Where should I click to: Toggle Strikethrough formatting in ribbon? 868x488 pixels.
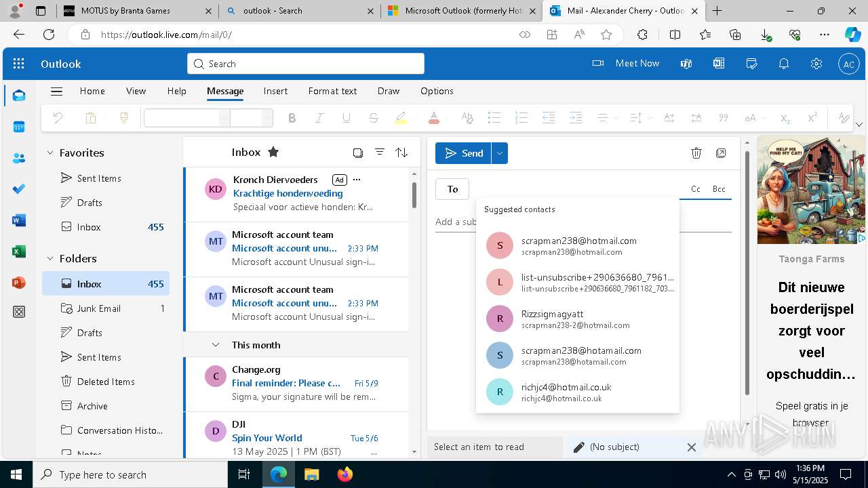374,118
